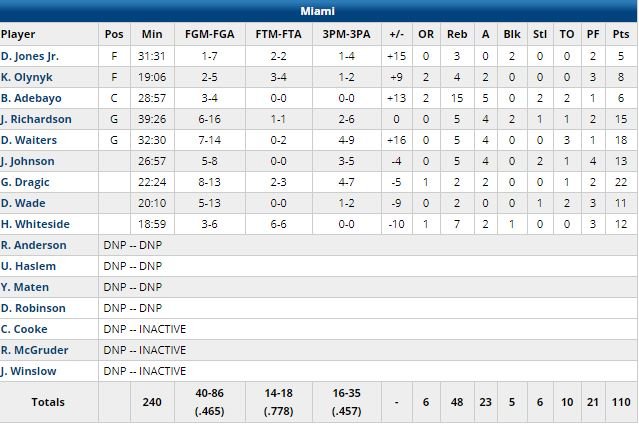Open D. Jones Jr. player page

point(29,56)
